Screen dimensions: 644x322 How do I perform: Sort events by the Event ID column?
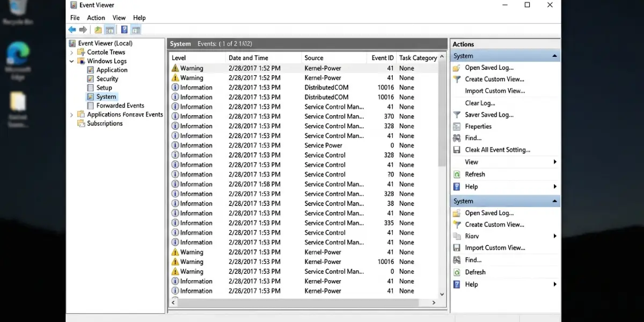pyautogui.click(x=382, y=58)
